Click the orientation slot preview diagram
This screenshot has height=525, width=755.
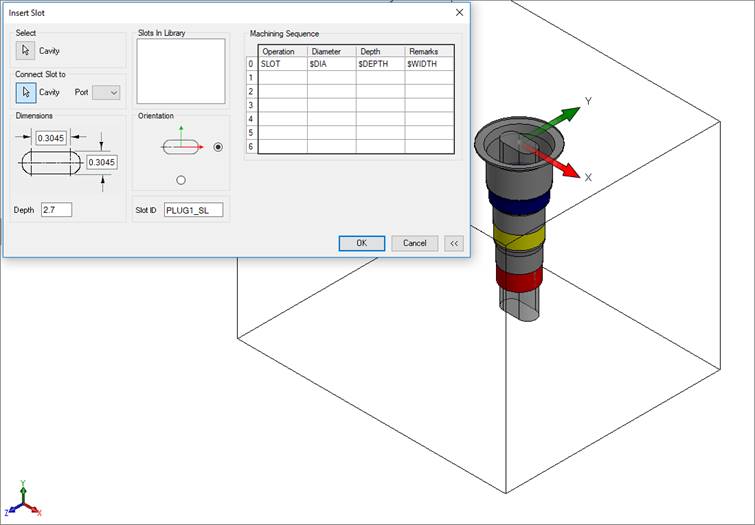[x=183, y=143]
